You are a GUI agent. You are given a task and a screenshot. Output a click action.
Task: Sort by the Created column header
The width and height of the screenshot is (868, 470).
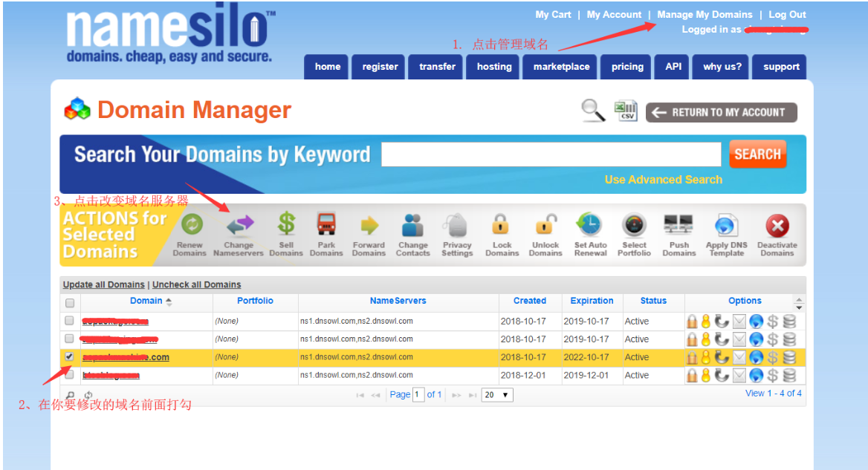530,301
